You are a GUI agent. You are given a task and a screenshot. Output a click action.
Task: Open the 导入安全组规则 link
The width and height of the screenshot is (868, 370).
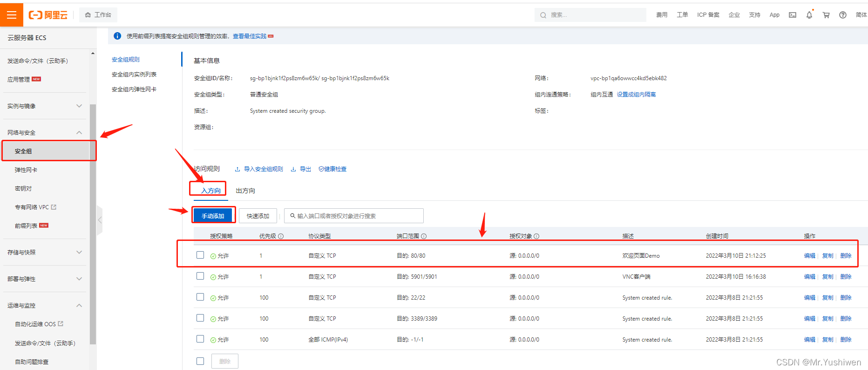[263, 169]
